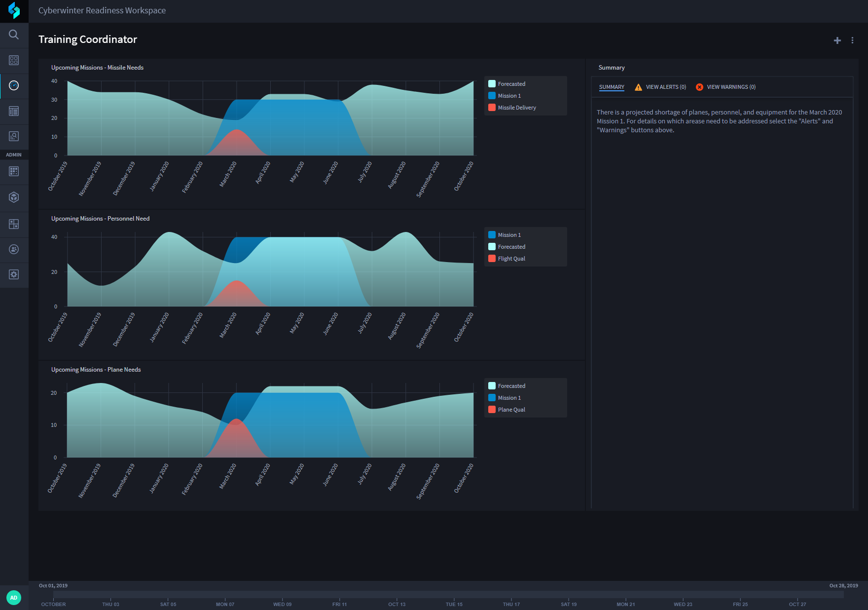
Task: Open the search icon in sidebar
Action: (x=14, y=35)
